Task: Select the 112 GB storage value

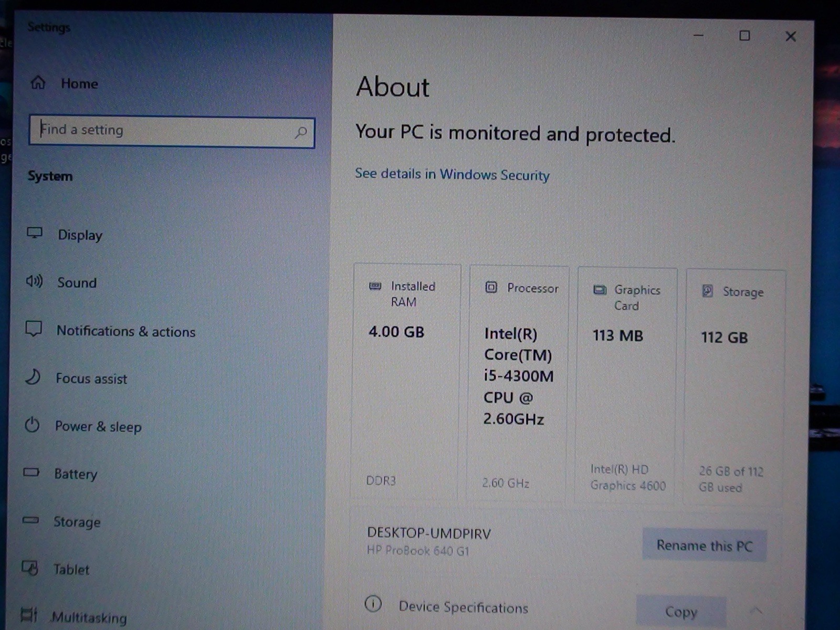Action: tap(724, 337)
